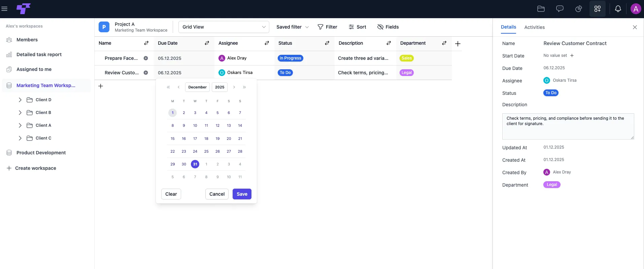Open the chat messages icon
Image resolution: width=644 pixels, height=269 pixels.
(x=560, y=9)
